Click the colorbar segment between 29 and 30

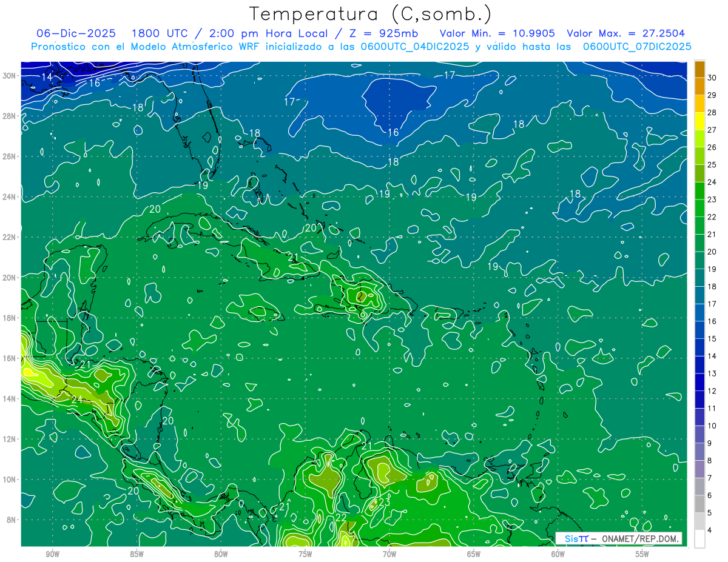click(699, 87)
